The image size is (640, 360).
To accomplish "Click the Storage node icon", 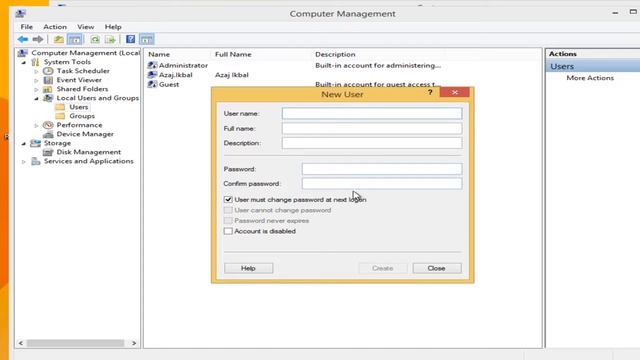I will click(x=36, y=143).
